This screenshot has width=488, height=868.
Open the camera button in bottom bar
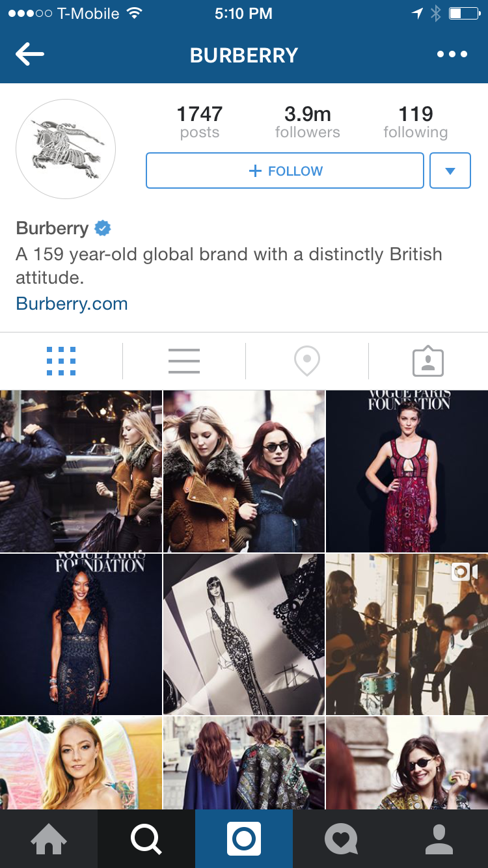pos(244,839)
